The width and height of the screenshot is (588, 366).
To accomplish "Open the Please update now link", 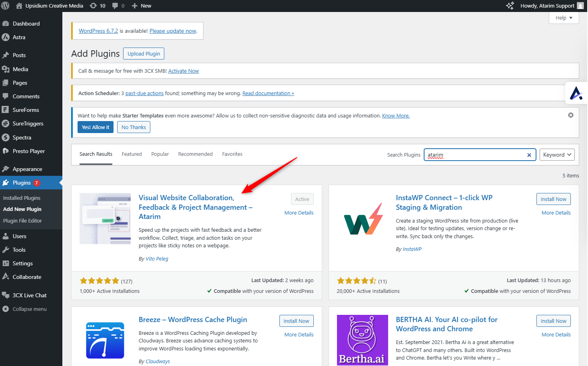I will coord(173,31).
